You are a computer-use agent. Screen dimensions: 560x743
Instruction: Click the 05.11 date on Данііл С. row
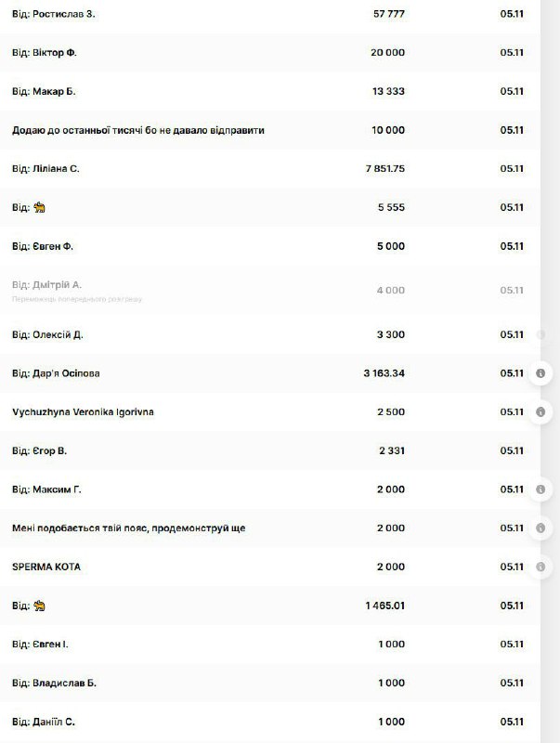(512, 722)
